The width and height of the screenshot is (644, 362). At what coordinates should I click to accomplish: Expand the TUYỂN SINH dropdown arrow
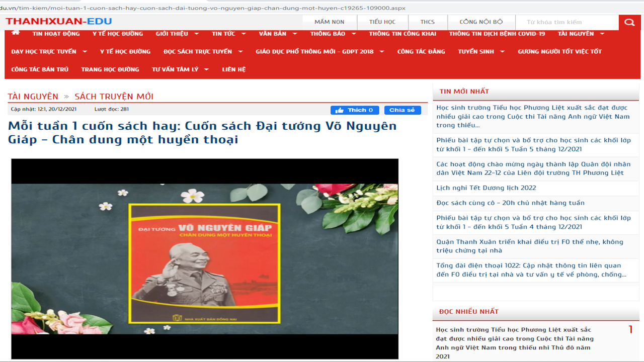(x=502, y=51)
